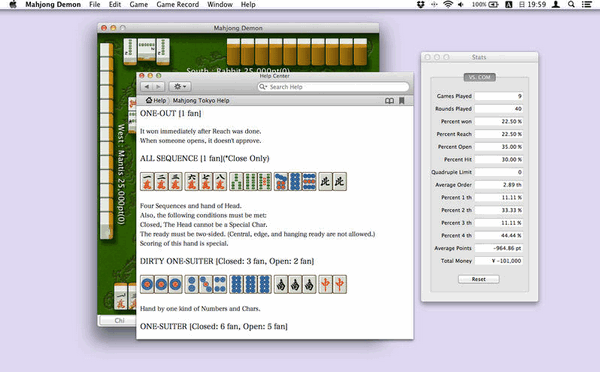Open the Help menu in menu bar

click(248, 5)
